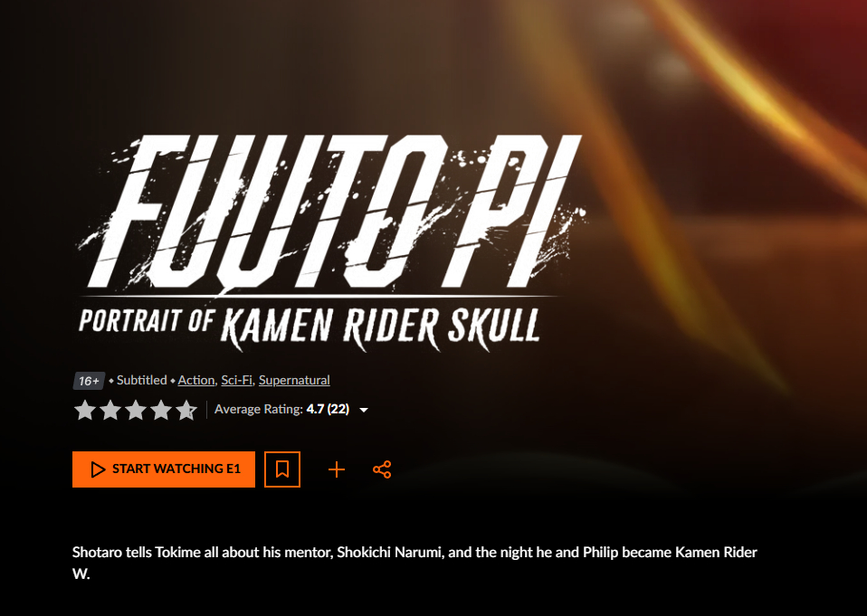Click the 16+ maturity rating badge
Screen dimensions: 867x616
[89, 381]
